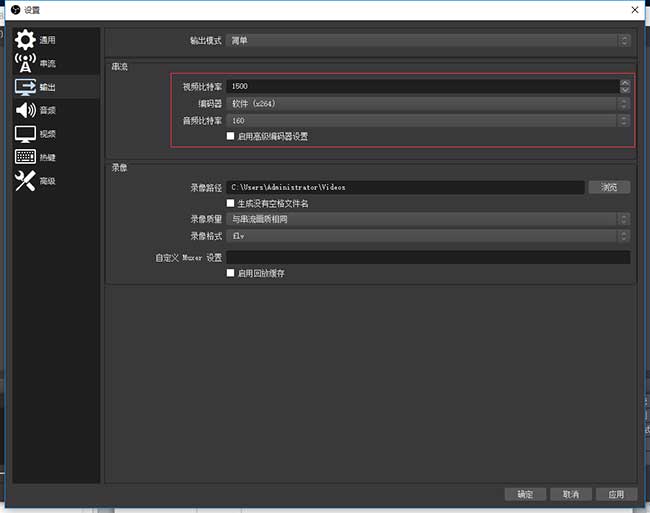Toggle the 生成没有空格文件名 checkbox

231,203
